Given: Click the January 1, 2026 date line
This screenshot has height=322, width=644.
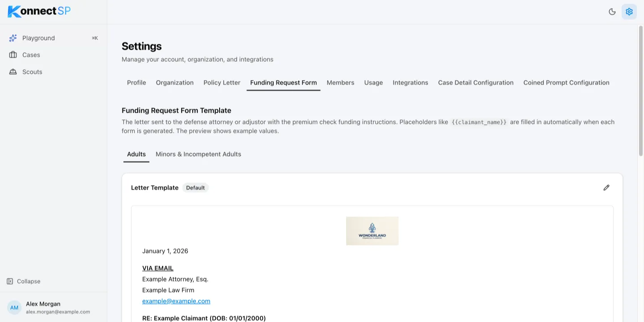Looking at the screenshot, I should coord(165,251).
